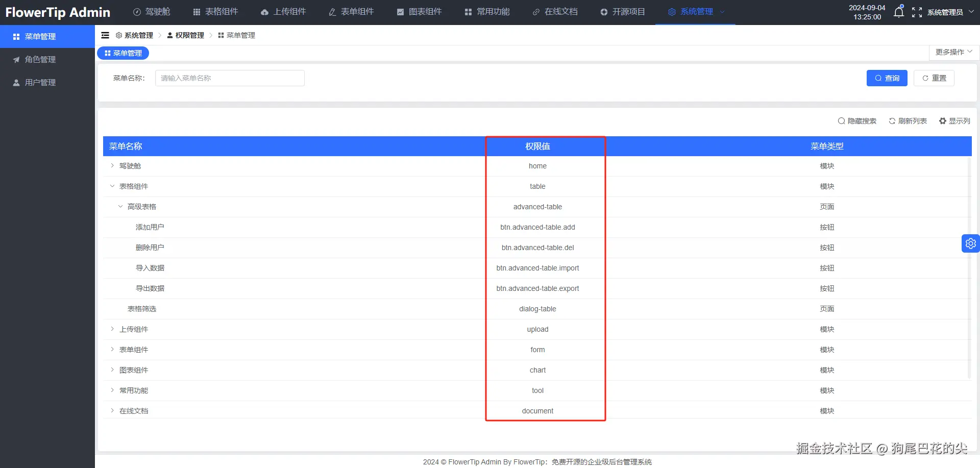
Task: Select 菜单管理 in sidebar
Action: (x=47, y=36)
